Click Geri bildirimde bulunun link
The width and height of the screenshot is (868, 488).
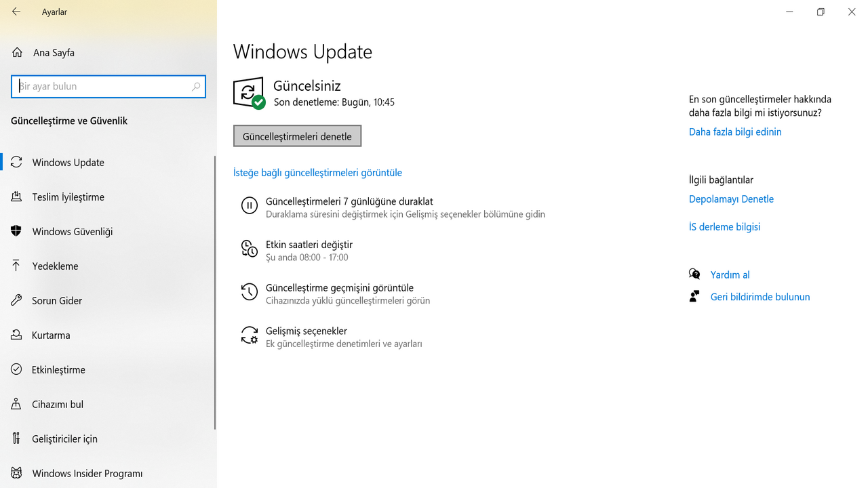pos(760,297)
